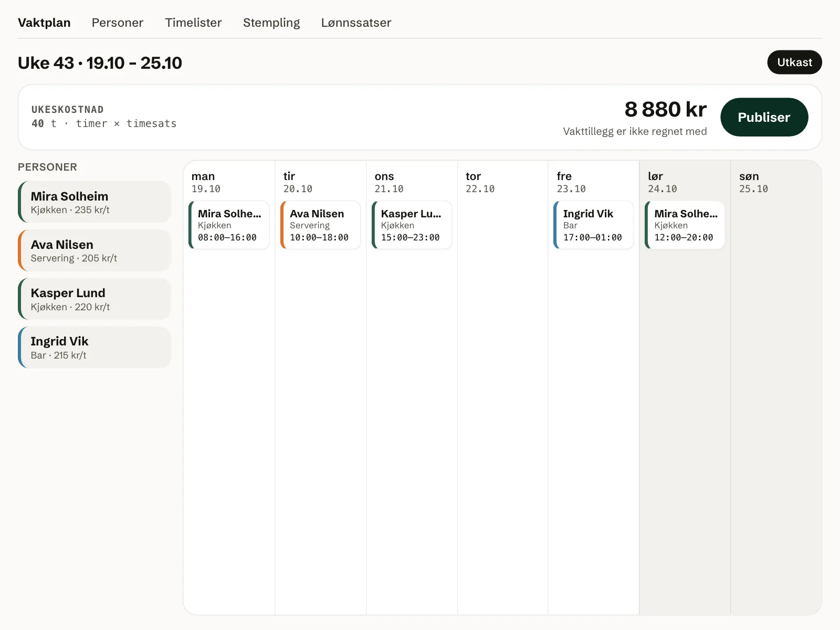Image resolution: width=840 pixels, height=630 pixels.
Task: Click the Uke 43 week heading
Action: 100,63
